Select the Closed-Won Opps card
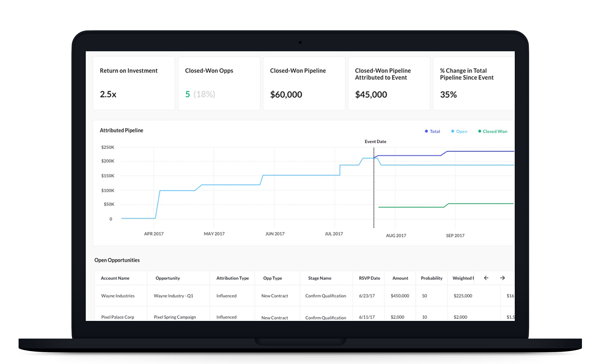This screenshot has width=597, height=364. [219, 83]
